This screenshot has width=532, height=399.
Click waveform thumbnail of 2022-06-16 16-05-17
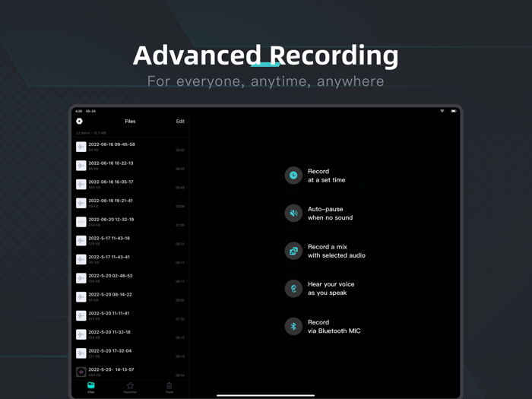coord(81,184)
